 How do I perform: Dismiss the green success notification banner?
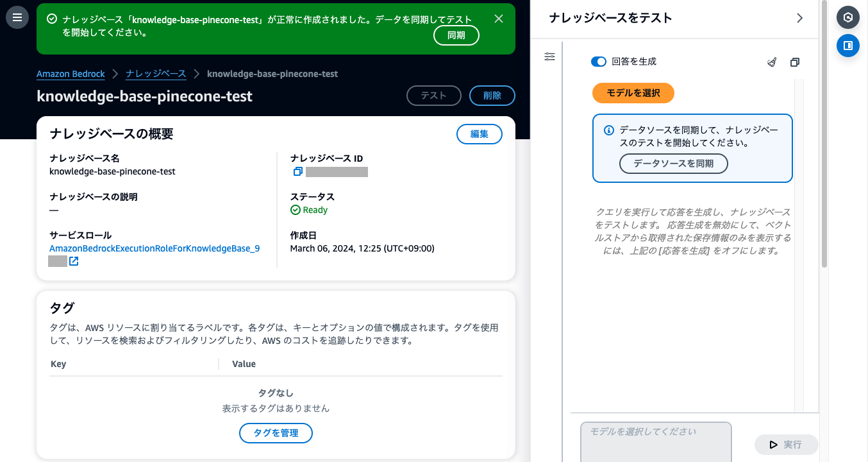[x=499, y=19]
